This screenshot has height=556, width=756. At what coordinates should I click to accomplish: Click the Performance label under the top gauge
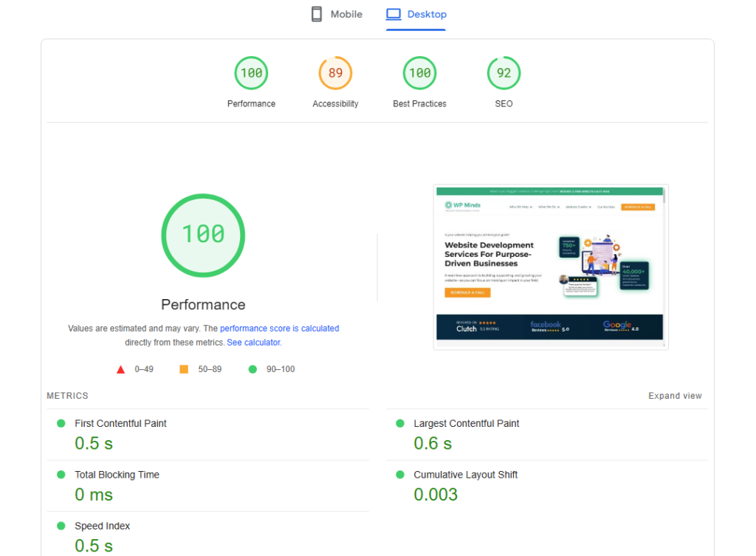pyautogui.click(x=251, y=103)
